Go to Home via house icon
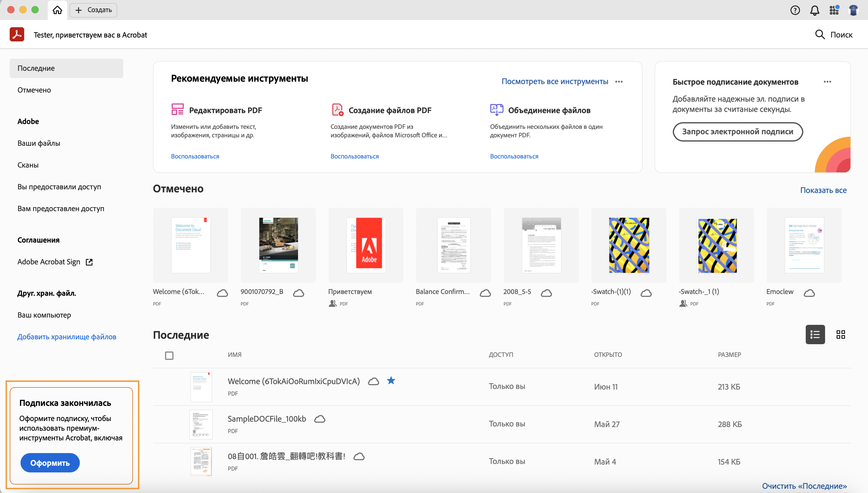 57,10
